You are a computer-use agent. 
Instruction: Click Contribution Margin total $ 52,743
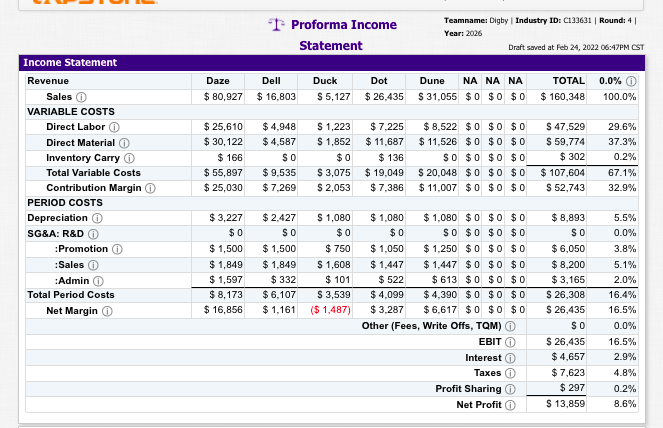click(566, 188)
